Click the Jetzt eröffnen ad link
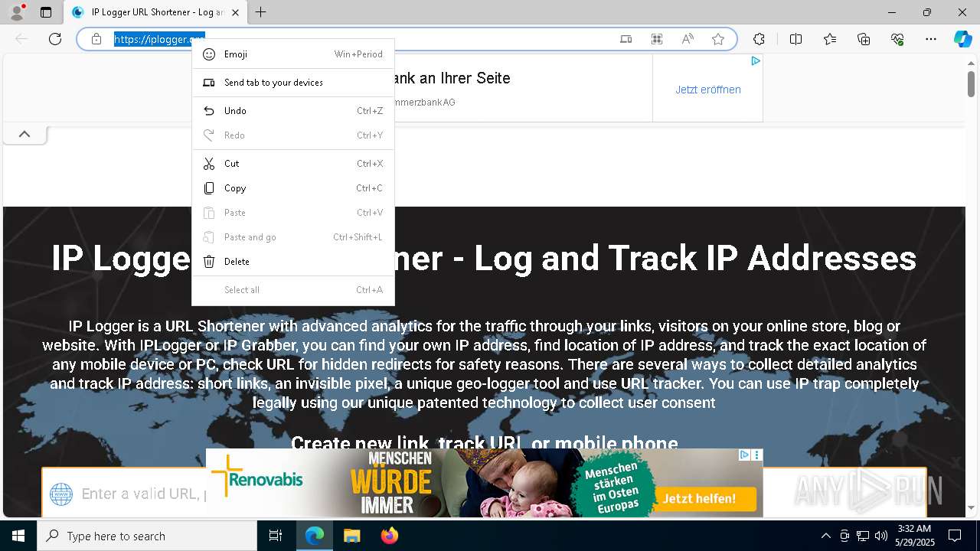 [x=708, y=90]
